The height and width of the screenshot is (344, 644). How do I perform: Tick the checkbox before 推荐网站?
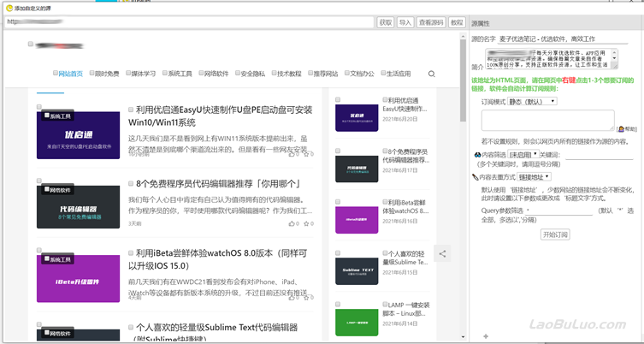(x=311, y=73)
